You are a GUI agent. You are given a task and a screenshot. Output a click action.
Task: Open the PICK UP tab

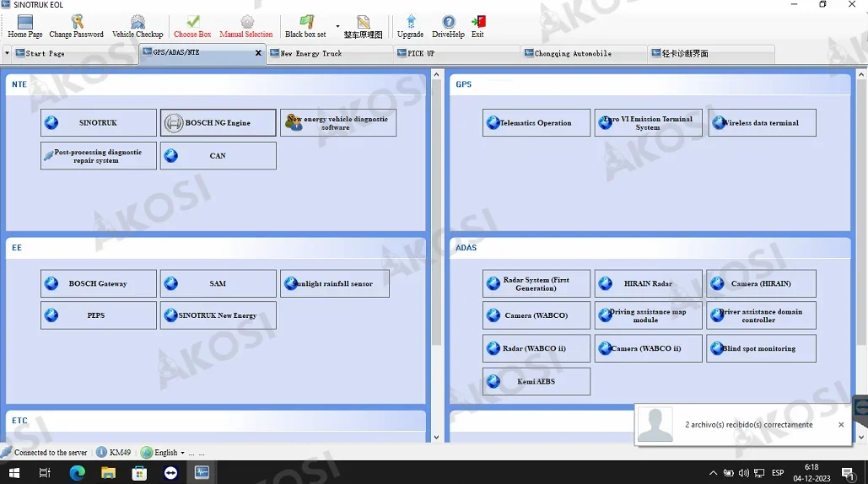click(x=457, y=54)
